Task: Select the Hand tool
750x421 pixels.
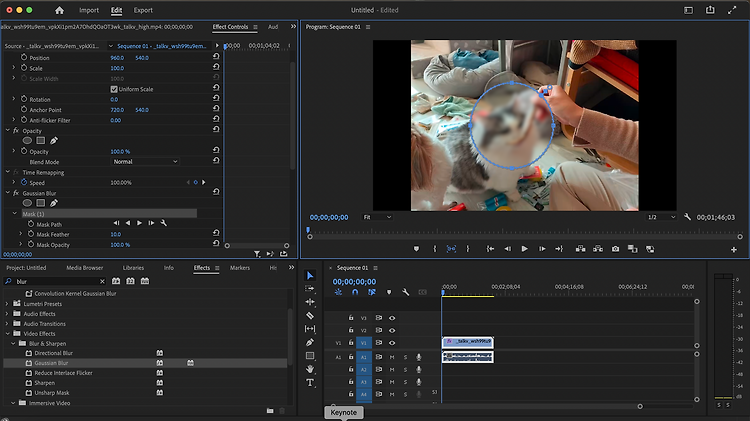Action: 310,369
